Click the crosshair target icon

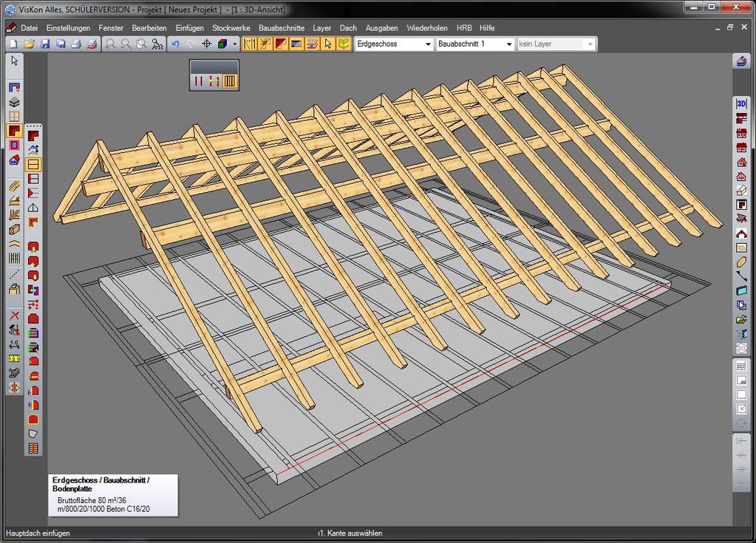click(x=206, y=44)
